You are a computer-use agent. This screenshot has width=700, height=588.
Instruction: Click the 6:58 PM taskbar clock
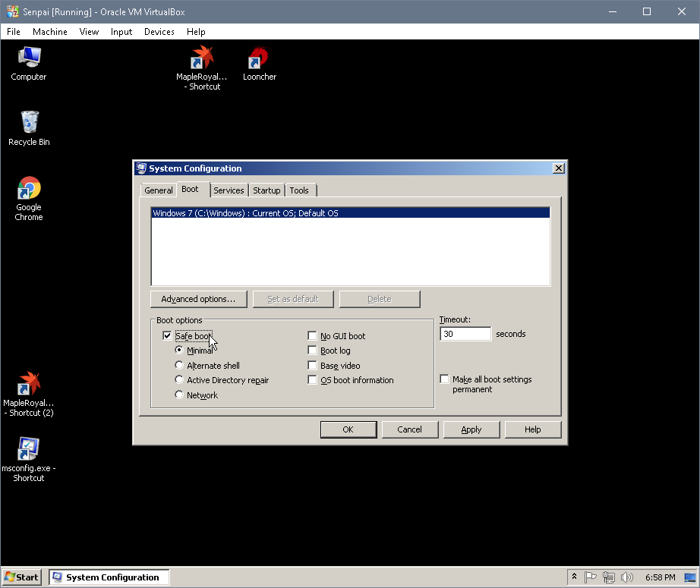(x=661, y=577)
